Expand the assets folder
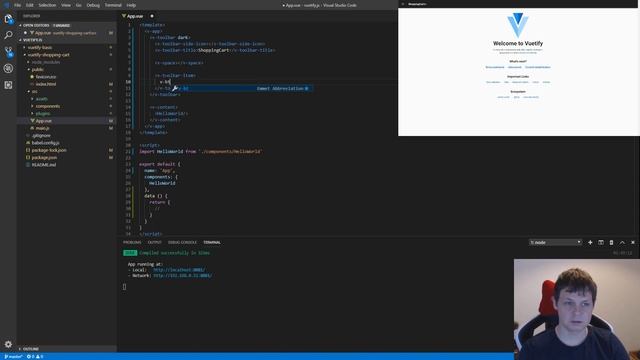 (41, 99)
